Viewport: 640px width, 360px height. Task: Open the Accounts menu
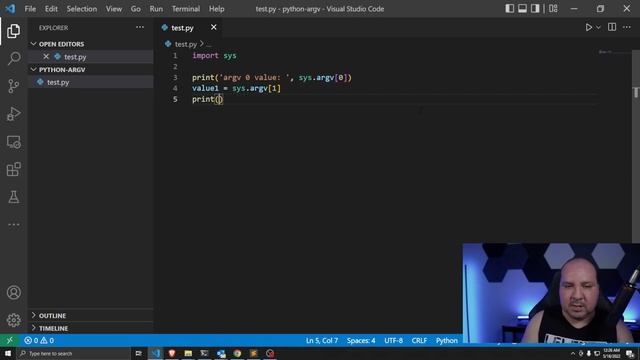[x=13, y=292]
